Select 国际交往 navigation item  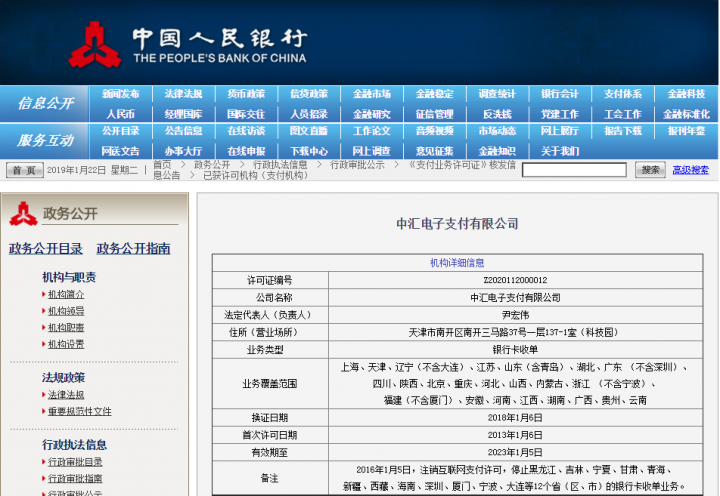(246, 114)
